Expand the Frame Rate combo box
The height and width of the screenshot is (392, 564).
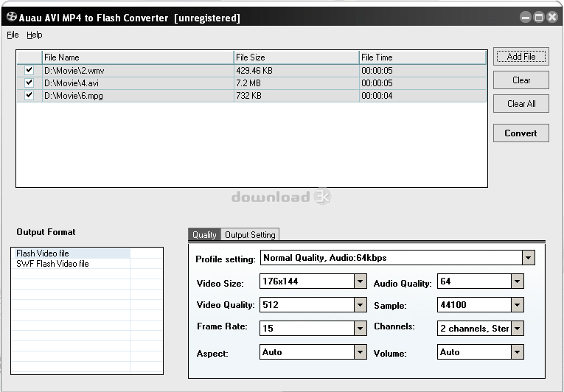(360, 329)
